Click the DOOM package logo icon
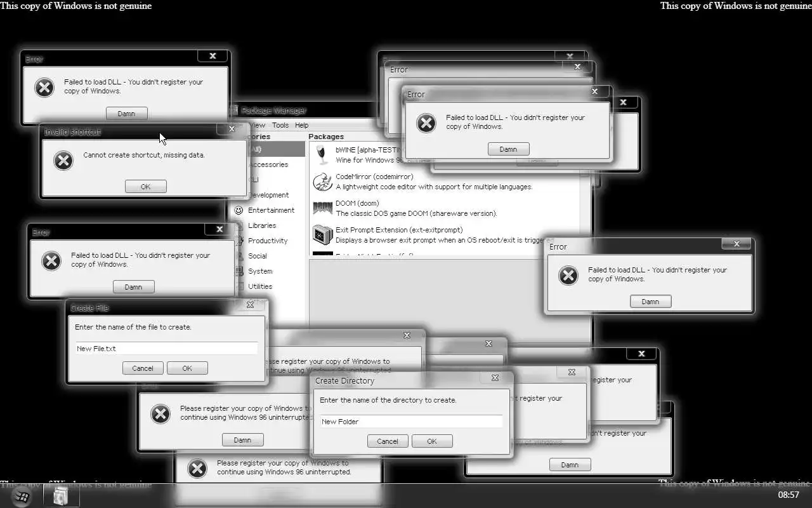Screen dimensions: 812x508 tap(322, 208)
